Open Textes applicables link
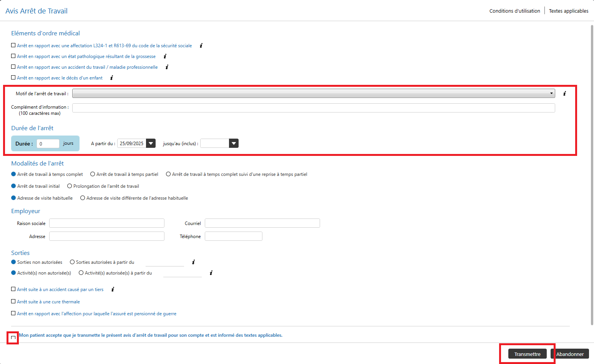The image size is (594, 364). pyautogui.click(x=568, y=11)
